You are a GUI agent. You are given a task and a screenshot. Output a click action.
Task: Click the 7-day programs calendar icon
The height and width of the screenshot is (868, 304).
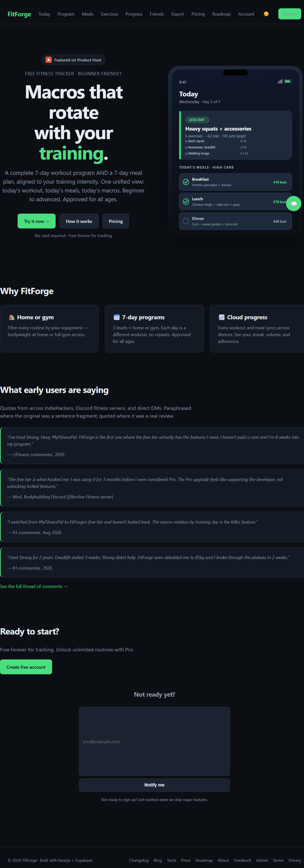(x=117, y=317)
